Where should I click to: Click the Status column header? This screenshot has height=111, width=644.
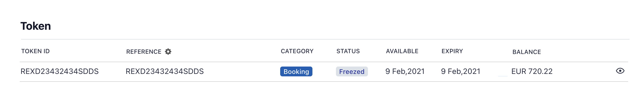point(348,51)
